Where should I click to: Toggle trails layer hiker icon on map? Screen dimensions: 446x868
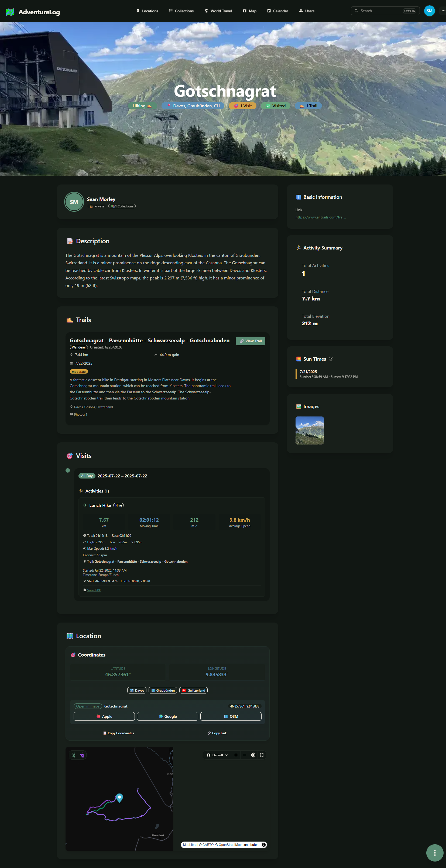82,755
